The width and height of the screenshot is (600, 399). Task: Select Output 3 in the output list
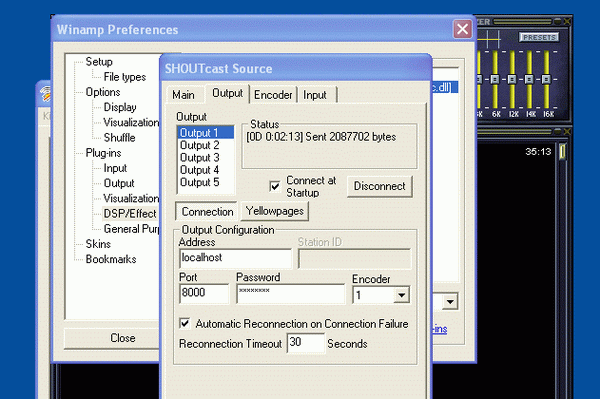(x=199, y=158)
